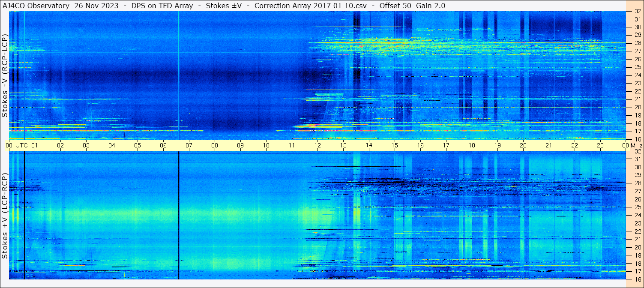Click the 18 frequency label of Stokes -V panel

[x=637, y=123]
